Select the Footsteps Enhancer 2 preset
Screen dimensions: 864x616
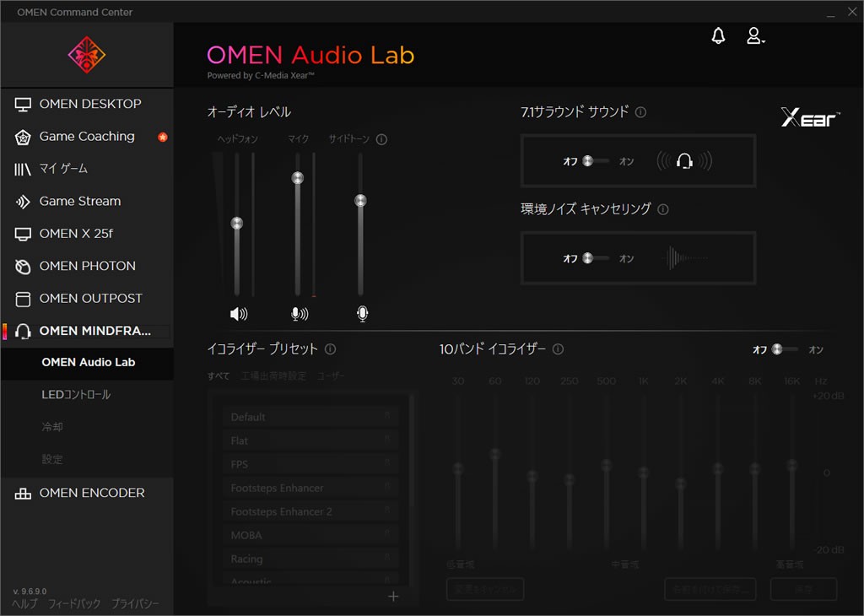pyautogui.click(x=310, y=512)
